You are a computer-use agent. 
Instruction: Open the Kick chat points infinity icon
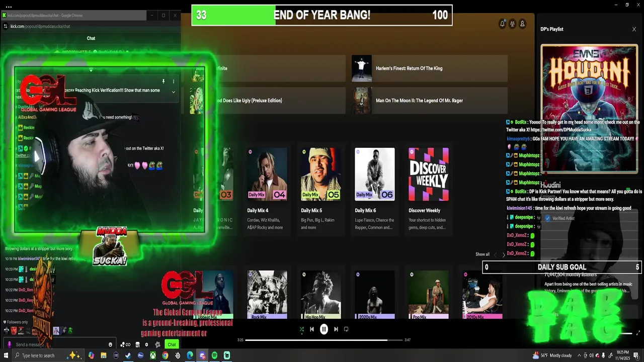pos(125,344)
